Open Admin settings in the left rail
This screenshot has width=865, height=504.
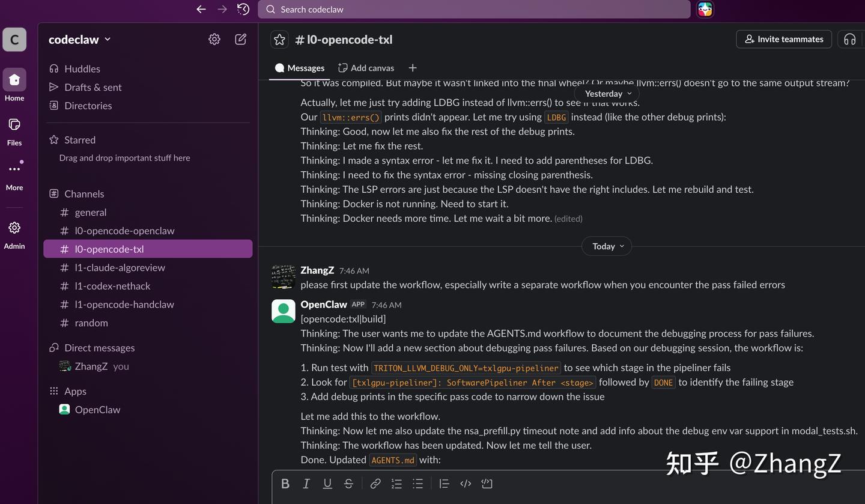tap(14, 234)
